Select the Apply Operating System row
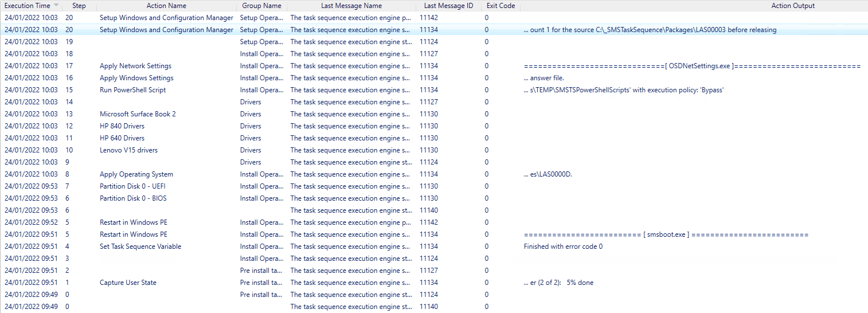868x313 pixels. [434, 174]
